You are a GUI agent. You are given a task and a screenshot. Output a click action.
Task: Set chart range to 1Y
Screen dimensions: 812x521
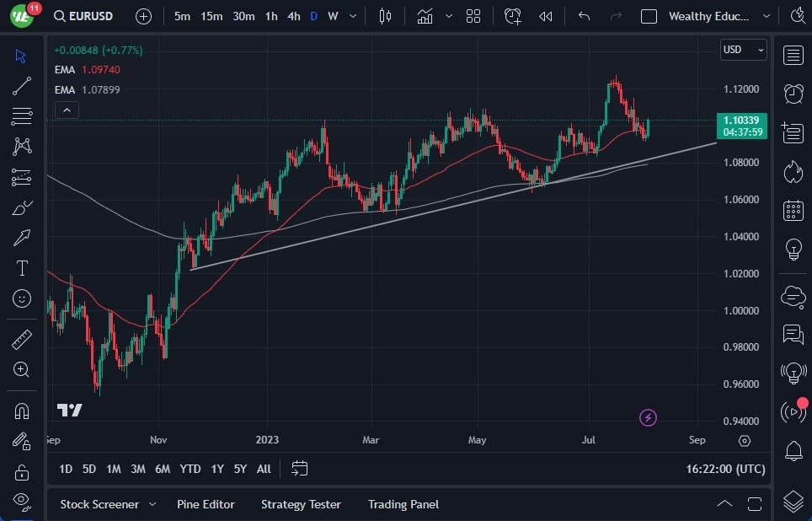216,469
